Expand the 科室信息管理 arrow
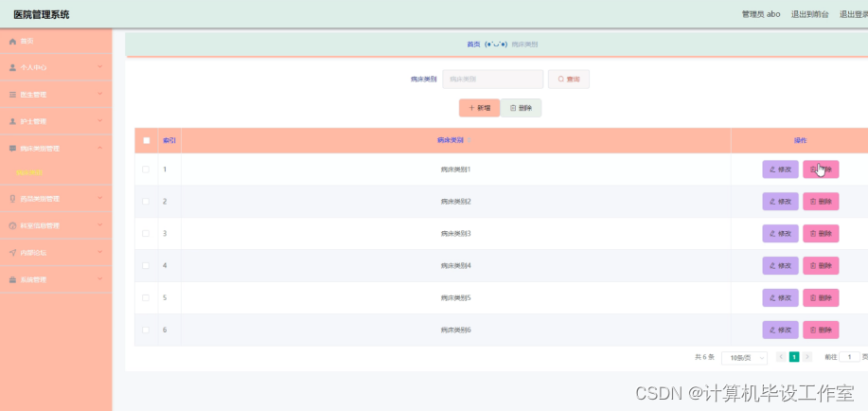 [100, 224]
